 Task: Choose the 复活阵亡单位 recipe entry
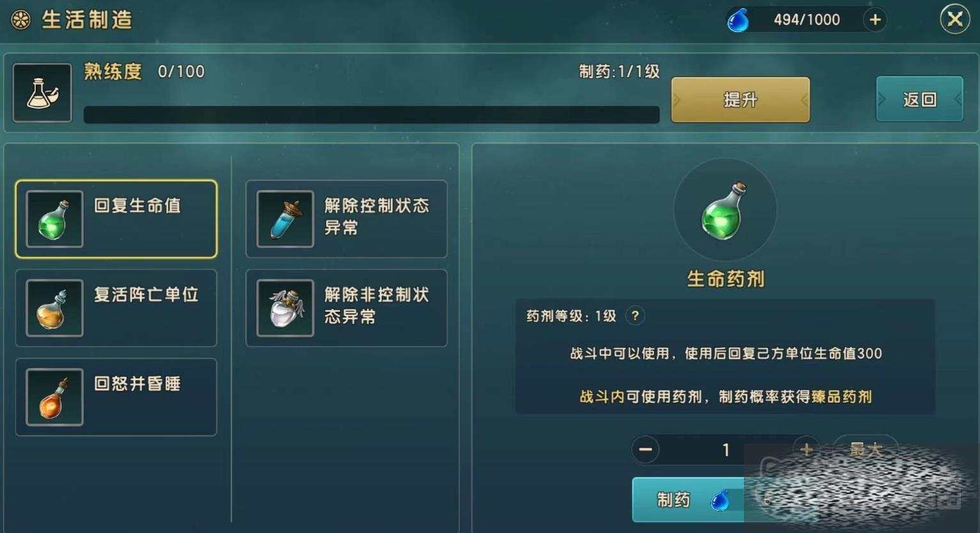pos(116,307)
